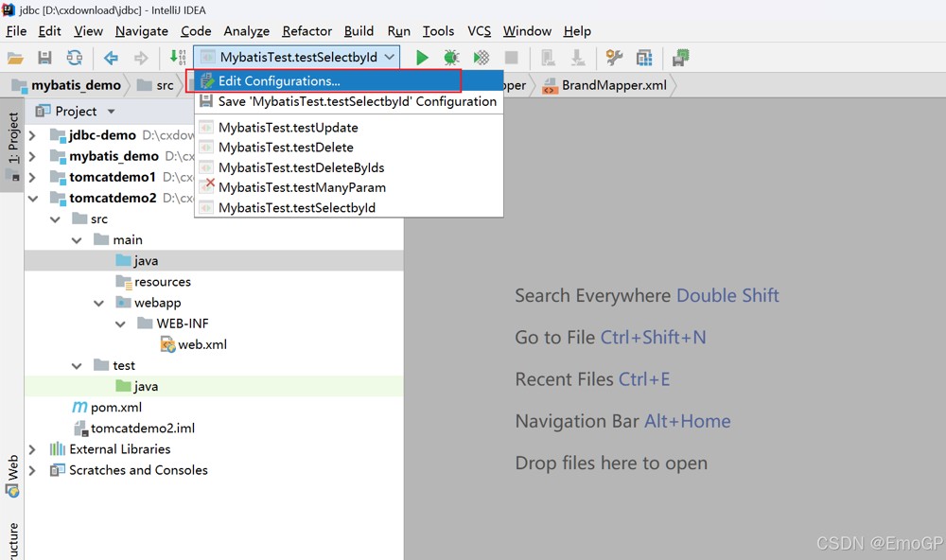Collapse the tomcatdemo2 module

(x=32, y=198)
